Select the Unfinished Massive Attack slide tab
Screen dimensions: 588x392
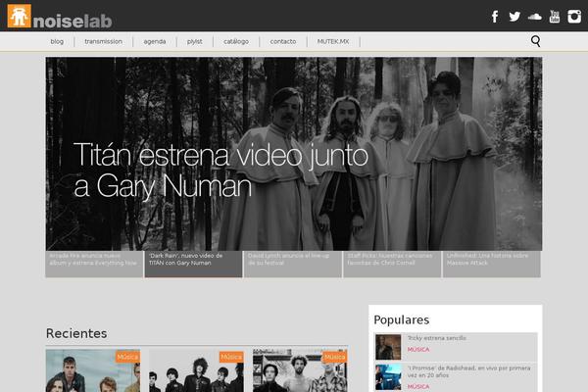(x=492, y=264)
